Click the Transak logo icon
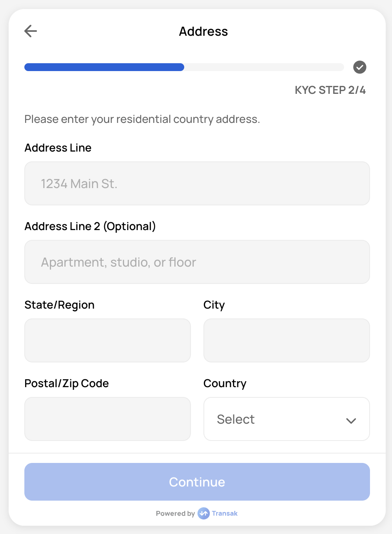Viewport: 392px width, 534px height. (x=203, y=513)
